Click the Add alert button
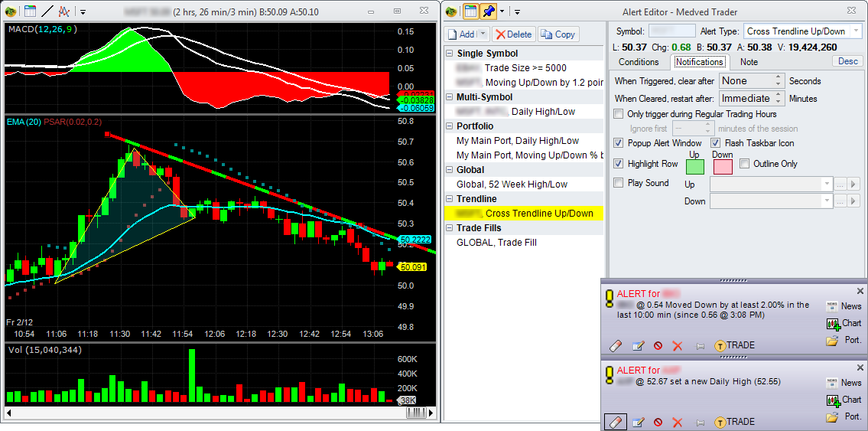 coord(461,34)
